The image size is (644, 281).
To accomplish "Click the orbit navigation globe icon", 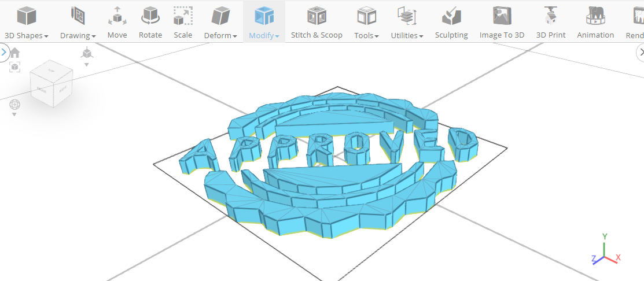I will (x=15, y=105).
